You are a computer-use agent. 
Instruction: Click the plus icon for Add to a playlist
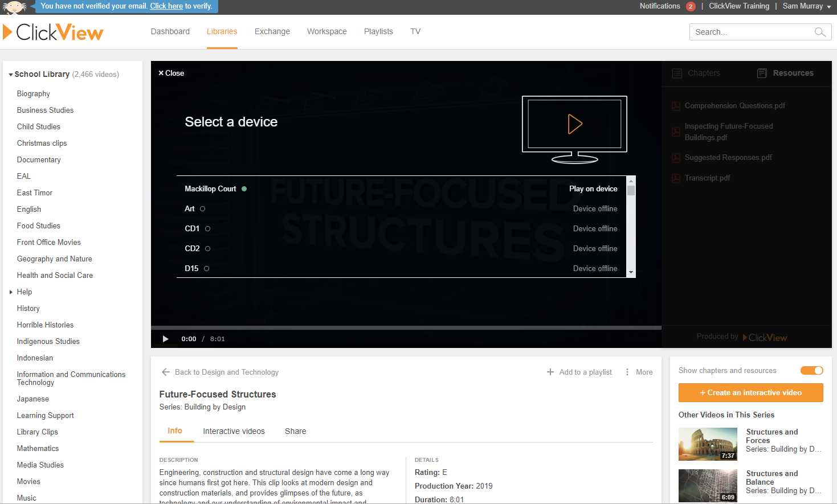550,372
